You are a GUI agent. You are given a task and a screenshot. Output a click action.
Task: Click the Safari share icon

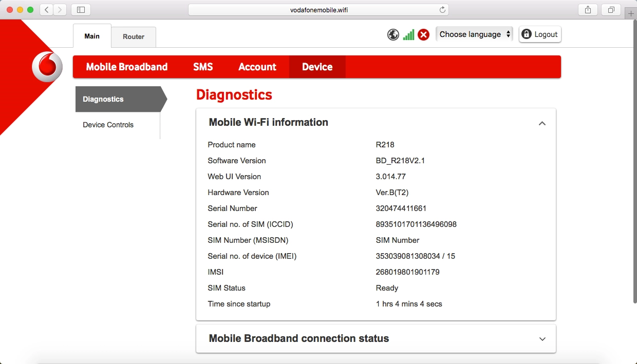(587, 9)
